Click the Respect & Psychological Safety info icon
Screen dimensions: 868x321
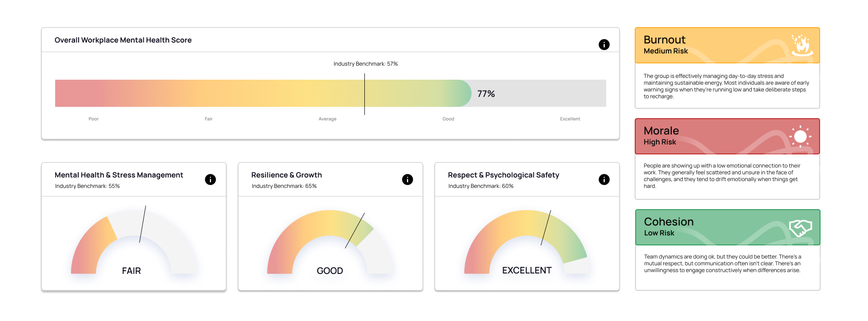604,180
